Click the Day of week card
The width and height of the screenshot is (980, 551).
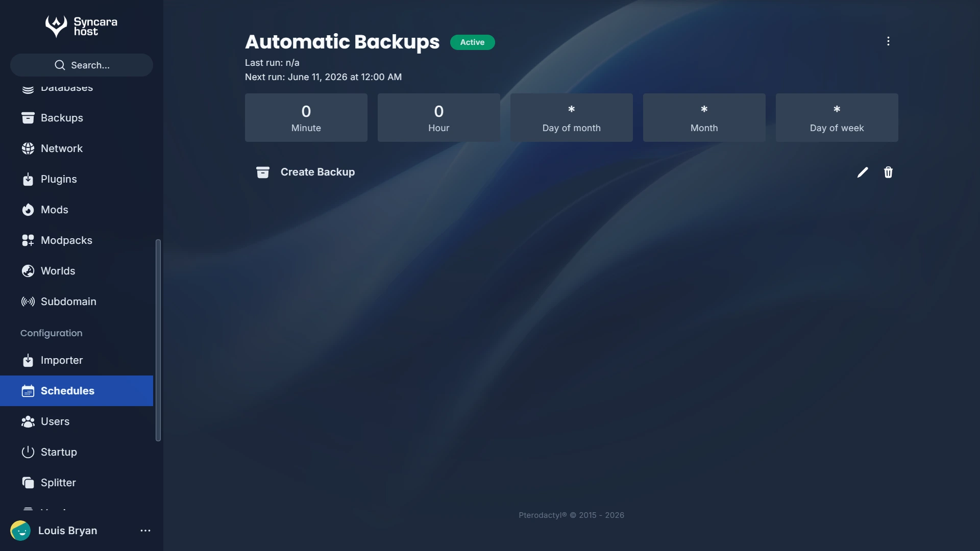pos(837,117)
